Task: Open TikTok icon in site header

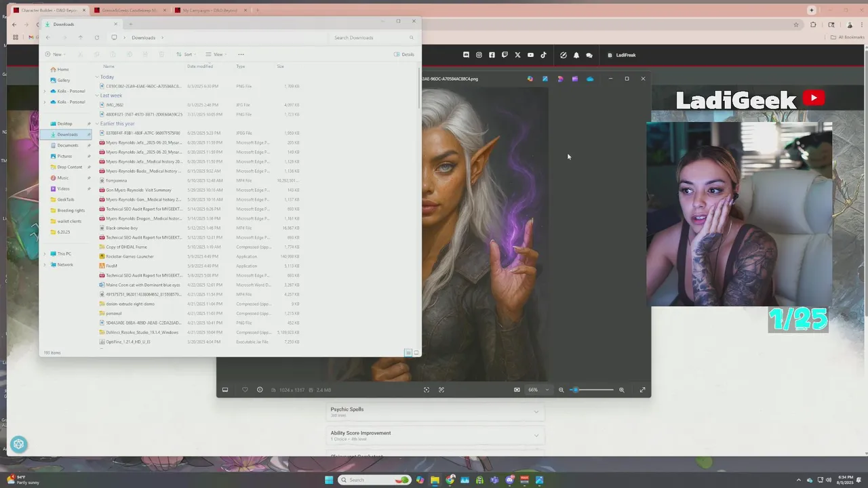Action: tap(543, 55)
